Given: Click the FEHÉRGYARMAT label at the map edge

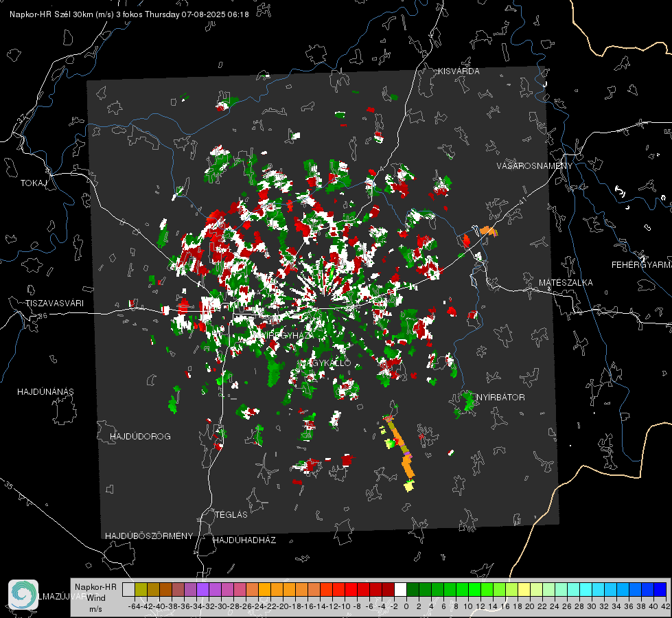Looking at the screenshot, I should tap(642, 265).
